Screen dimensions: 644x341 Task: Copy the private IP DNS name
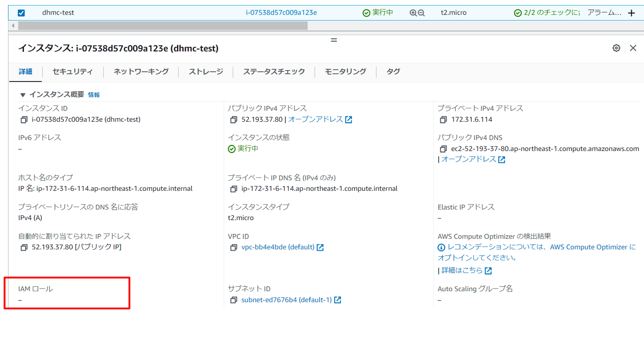234,189
